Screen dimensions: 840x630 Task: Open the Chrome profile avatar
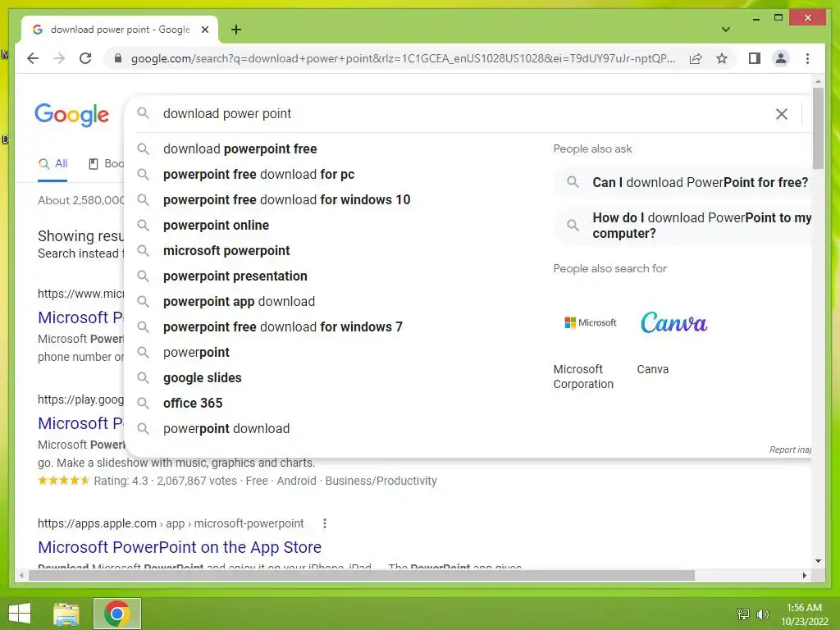[781, 58]
